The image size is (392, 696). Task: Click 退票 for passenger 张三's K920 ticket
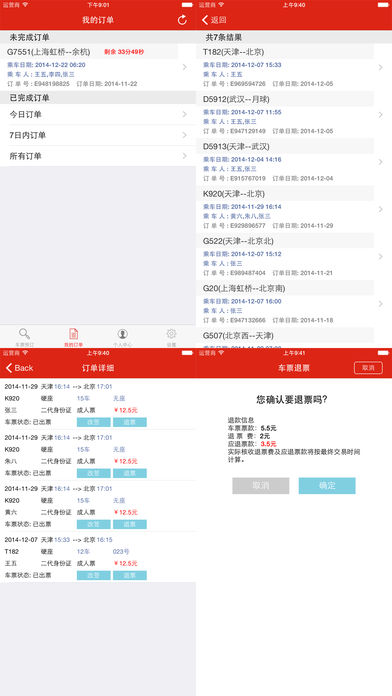[130, 422]
